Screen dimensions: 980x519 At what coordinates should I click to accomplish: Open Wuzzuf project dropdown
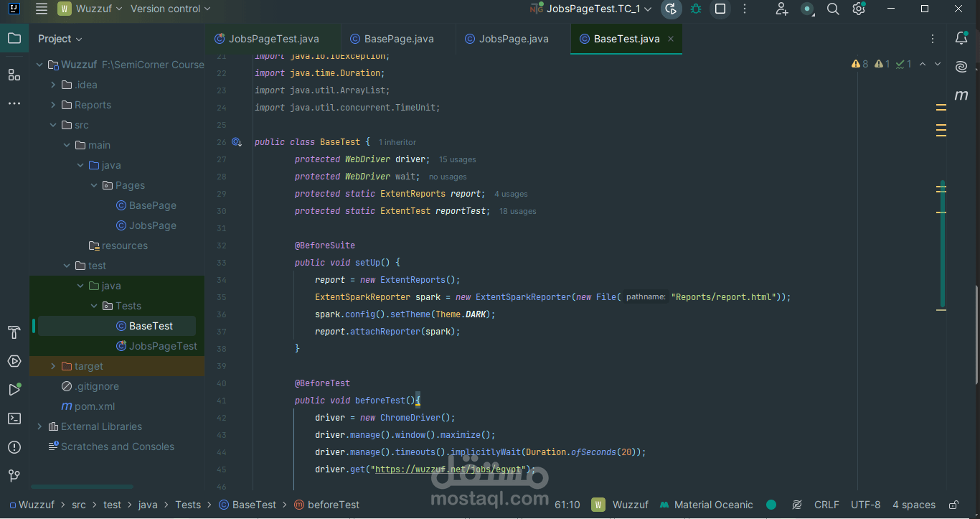point(90,9)
